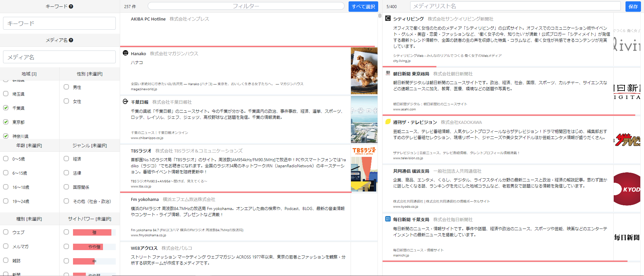The height and width of the screenshot is (276, 644).
Task: Click the 毎日新聞 千葉支局 blue favicon
Action: 388,219
